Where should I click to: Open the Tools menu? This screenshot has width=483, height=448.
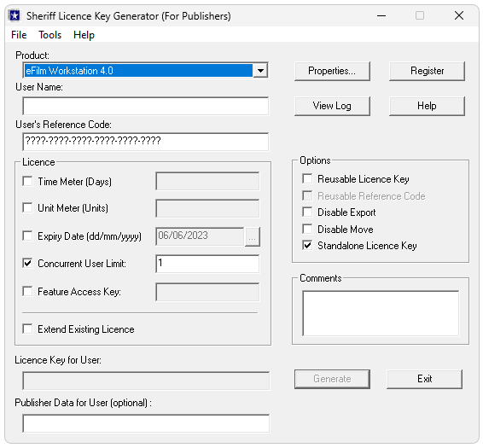pyautogui.click(x=49, y=35)
